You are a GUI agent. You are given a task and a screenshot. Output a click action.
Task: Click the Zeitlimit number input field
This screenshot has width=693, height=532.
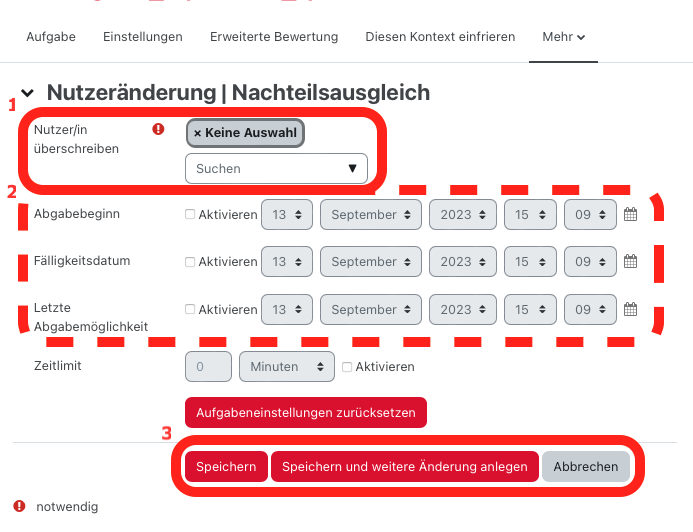coord(208,367)
